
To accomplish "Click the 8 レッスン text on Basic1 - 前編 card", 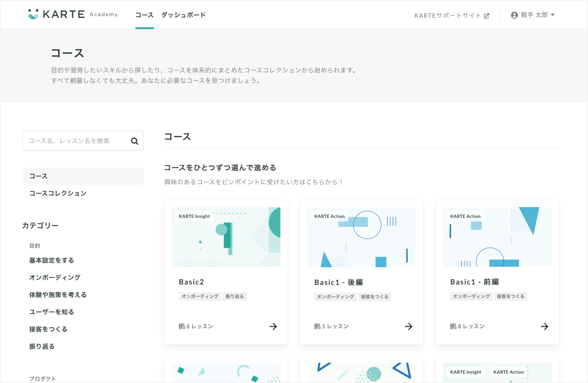I will pyautogui.click(x=471, y=326).
